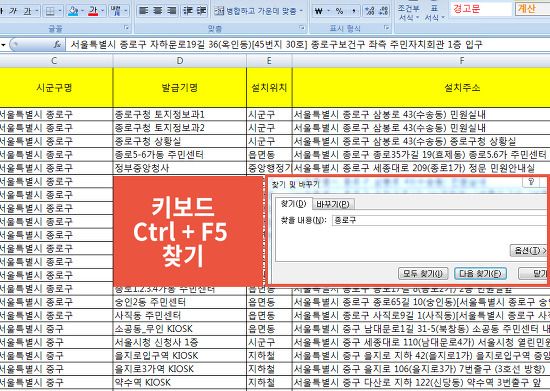Viewport: 550px width, 391px height.
Task: Open currency format dropdown arrow
Action: coord(329,11)
